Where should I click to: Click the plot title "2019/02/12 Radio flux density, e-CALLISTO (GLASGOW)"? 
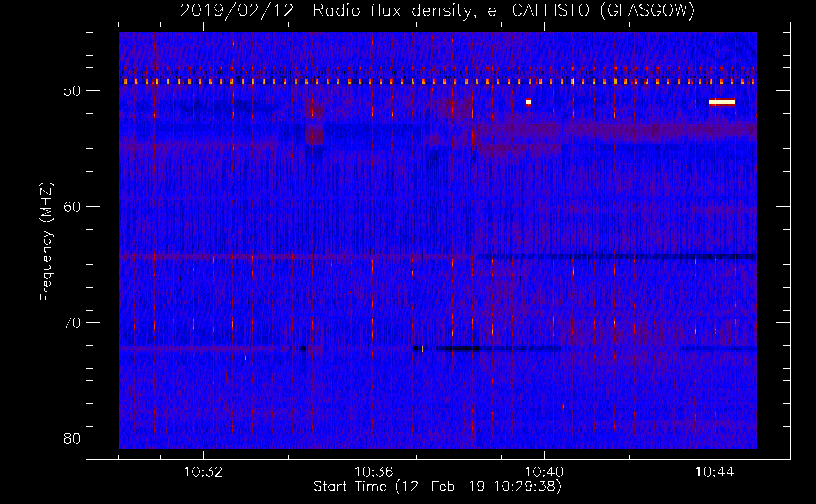click(x=437, y=10)
